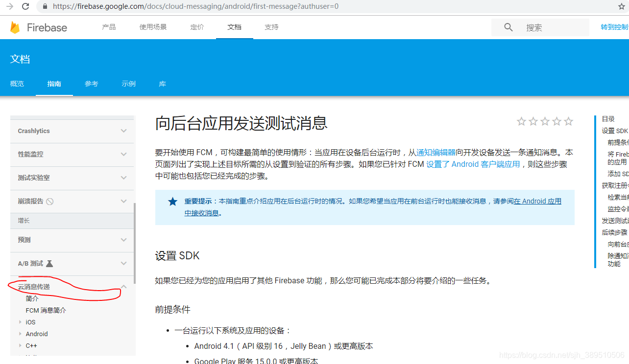
Task: Open the 产品 menu
Action: tap(109, 27)
